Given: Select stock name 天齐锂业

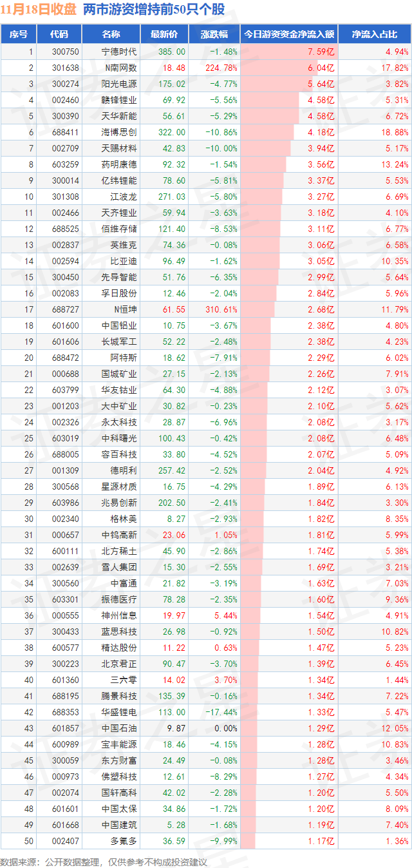Looking at the screenshot, I should pos(120,213).
